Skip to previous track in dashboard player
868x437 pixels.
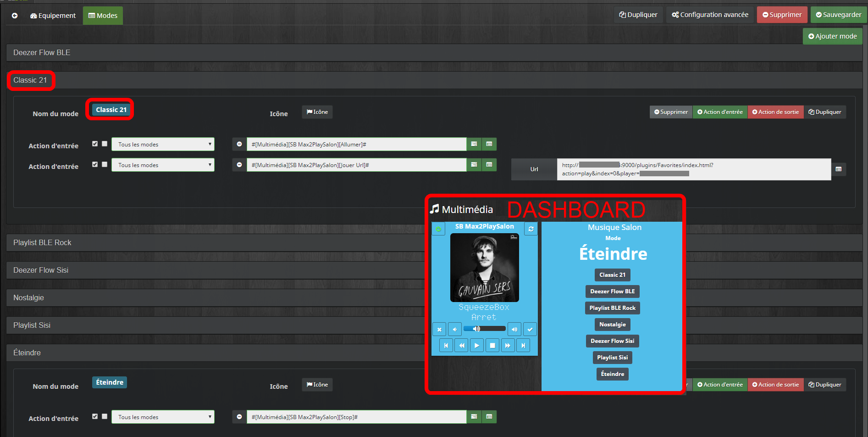(x=446, y=345)
